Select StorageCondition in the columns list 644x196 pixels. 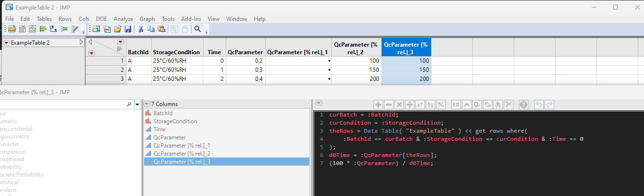pyautogui.click(x=175, y=121)
